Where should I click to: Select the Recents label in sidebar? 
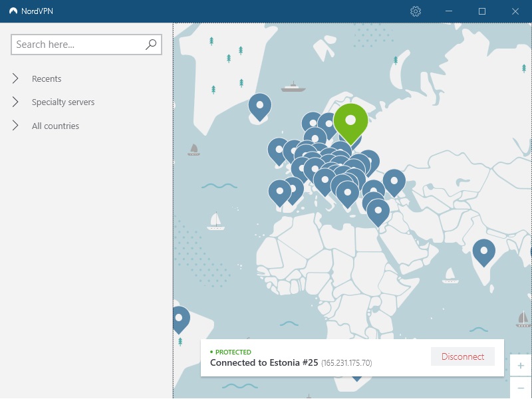[47, 78]
